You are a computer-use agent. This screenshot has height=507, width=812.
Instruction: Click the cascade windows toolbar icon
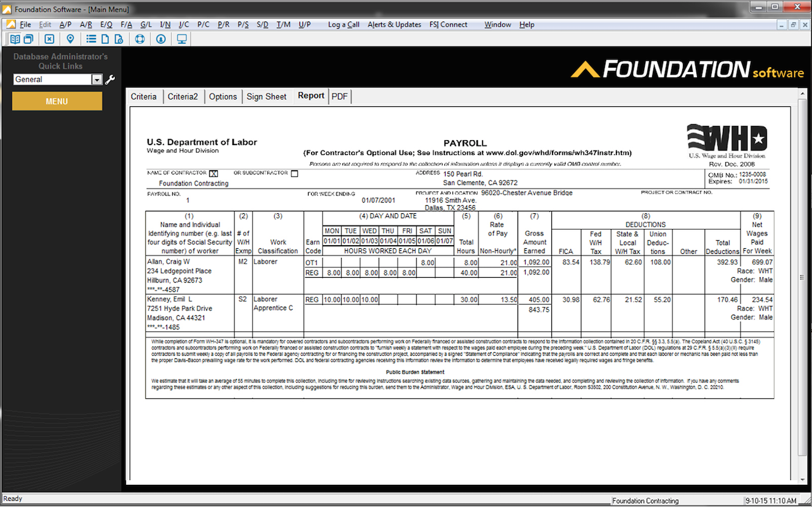(28, 39)
